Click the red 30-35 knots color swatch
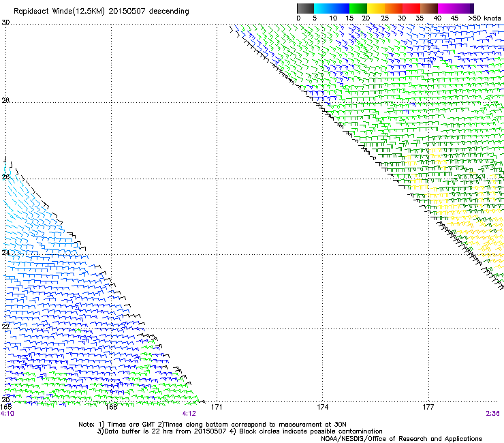504x443 pixels. pos(411,8)
